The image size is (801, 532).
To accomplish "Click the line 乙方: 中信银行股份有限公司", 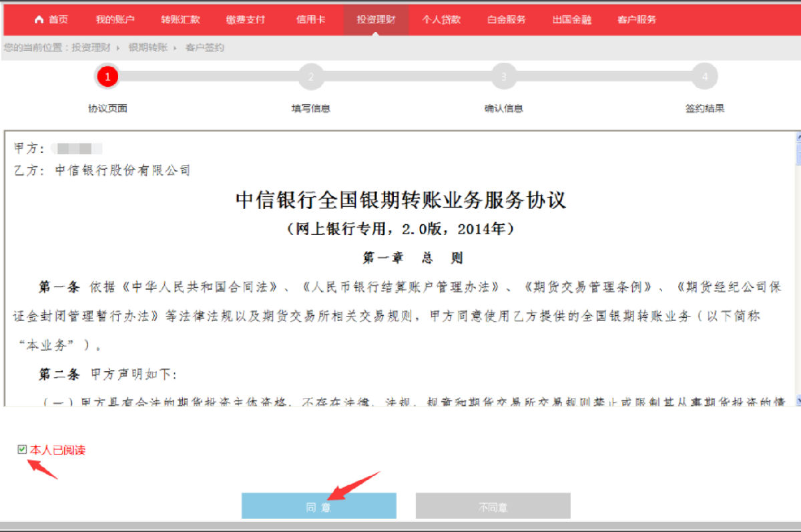I will [102, 171].
